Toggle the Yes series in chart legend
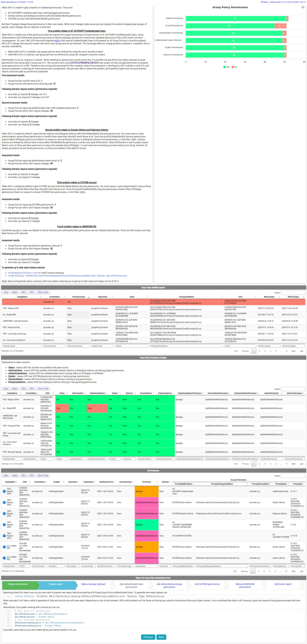The width and height of the screenshot is (307, 644). click(226, 67)
